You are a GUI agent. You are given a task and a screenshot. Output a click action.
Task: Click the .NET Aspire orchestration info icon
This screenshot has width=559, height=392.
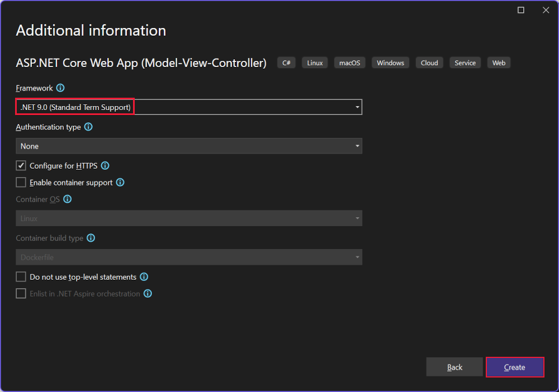pos(148,293)
